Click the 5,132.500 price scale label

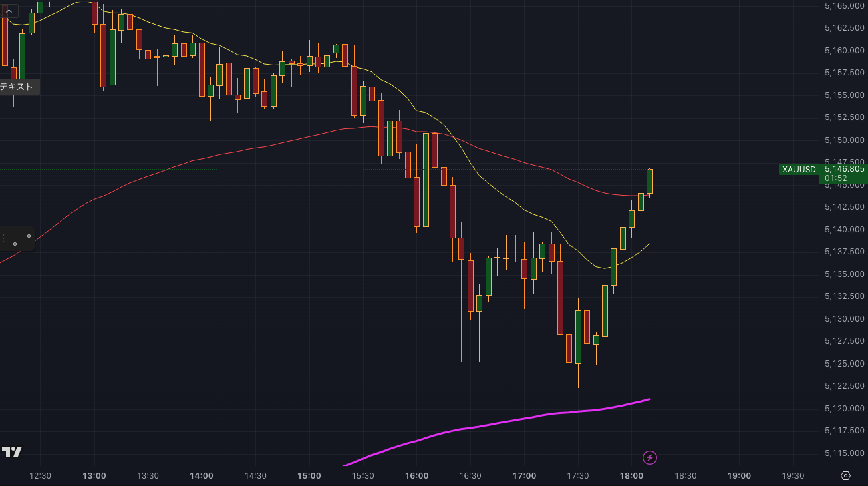pyautogui.click(x=845, y=296)
